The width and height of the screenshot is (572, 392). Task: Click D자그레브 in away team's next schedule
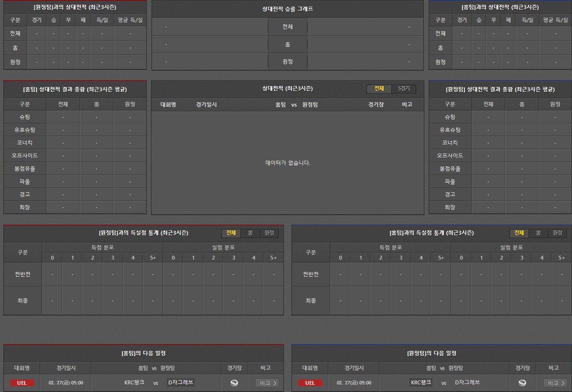(x=467, y=382)
